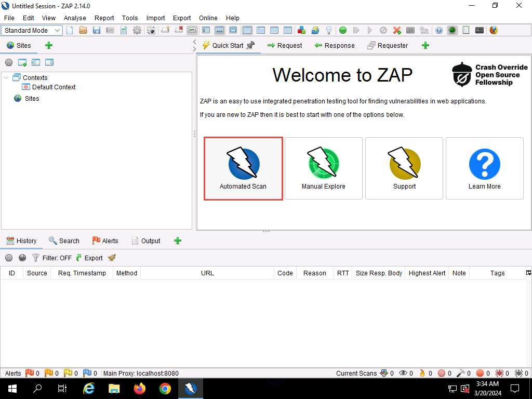The width and height of the screenshot is (532, 399).
Task: Click the Learn More question mark
Action: (484, 168)
